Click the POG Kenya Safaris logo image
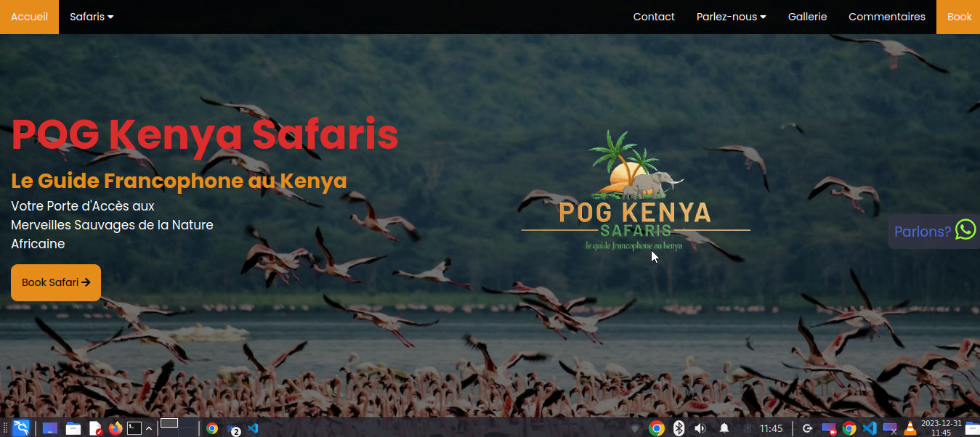 point(636,191)
